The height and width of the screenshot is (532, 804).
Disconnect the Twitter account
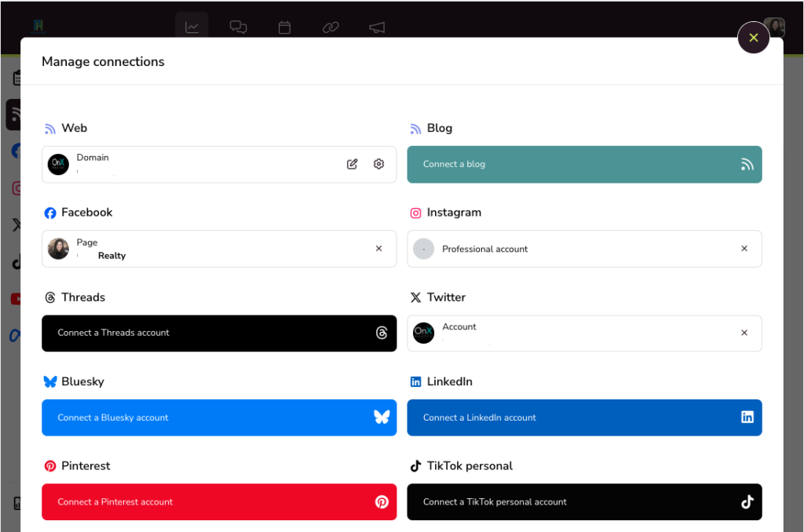(x=744, y=333)
